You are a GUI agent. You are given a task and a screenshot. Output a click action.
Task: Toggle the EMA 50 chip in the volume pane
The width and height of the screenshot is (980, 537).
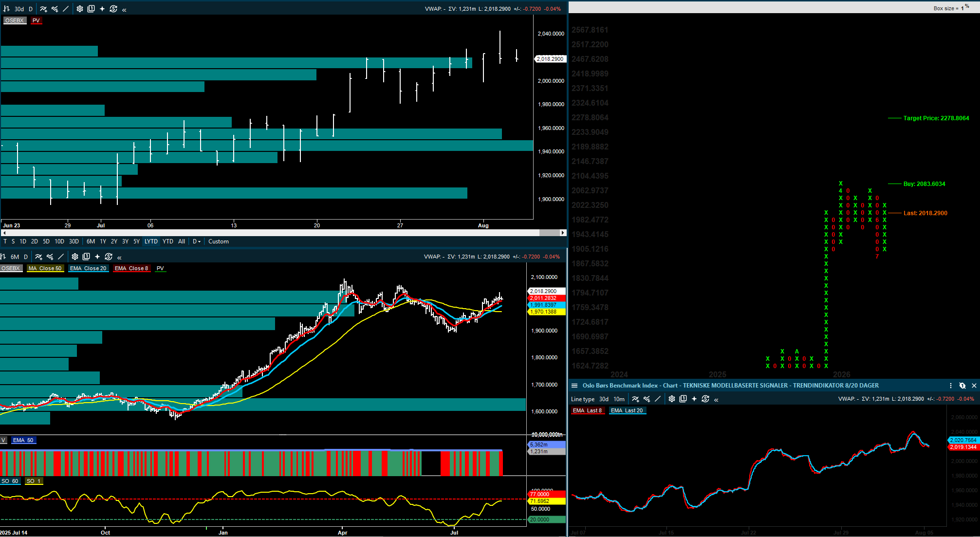tap(23, 440)
